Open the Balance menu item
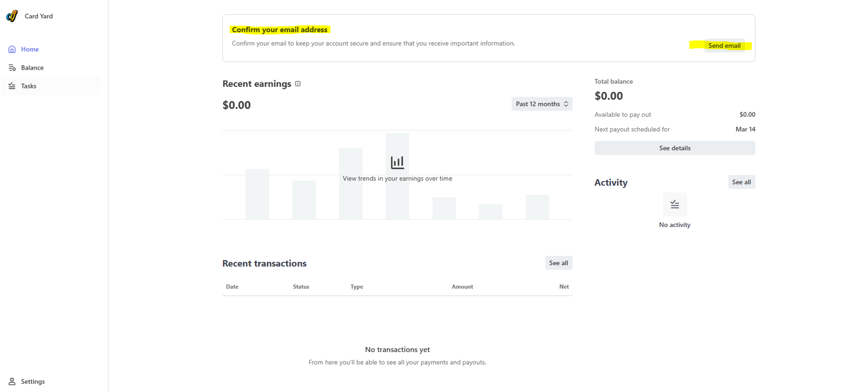This screenshot has height=392, width=868. (32, 68)
